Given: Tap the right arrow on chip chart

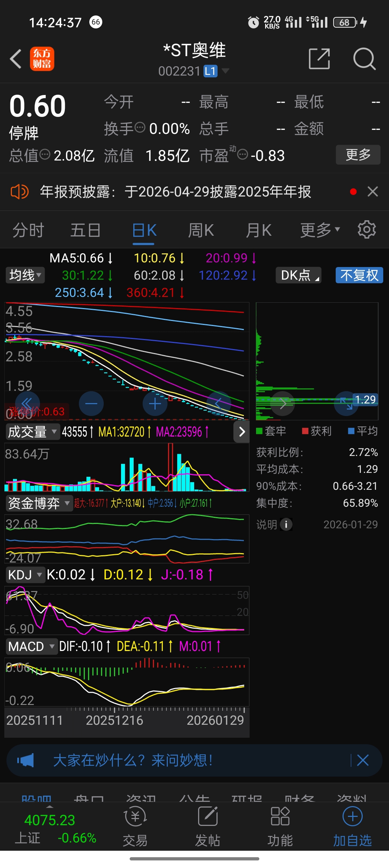Looking at the screenshot, I should (283, 404).
